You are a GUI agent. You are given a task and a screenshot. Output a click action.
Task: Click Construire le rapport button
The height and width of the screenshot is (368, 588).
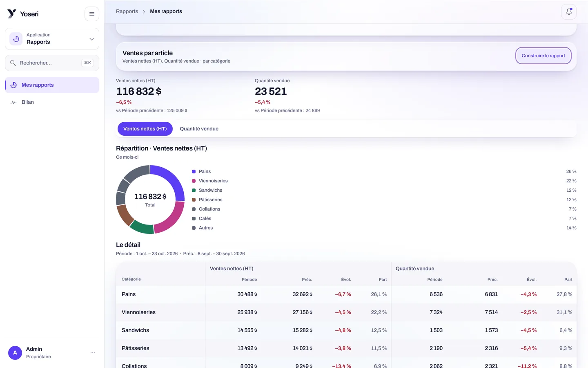[543, 56]
